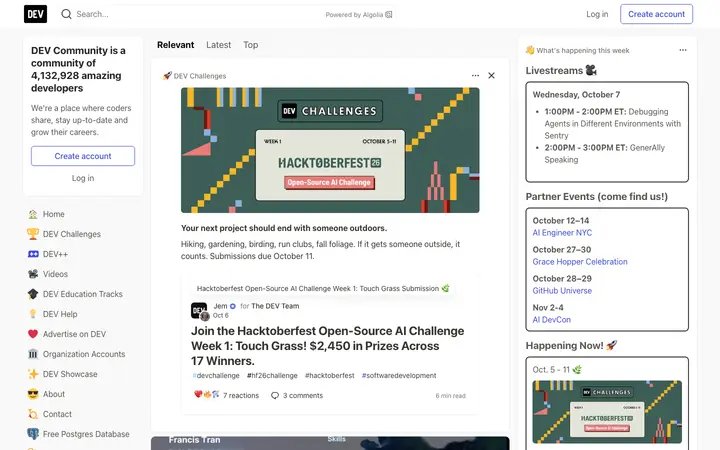Click the Francis Tran card at bottom

coord(330,443)
